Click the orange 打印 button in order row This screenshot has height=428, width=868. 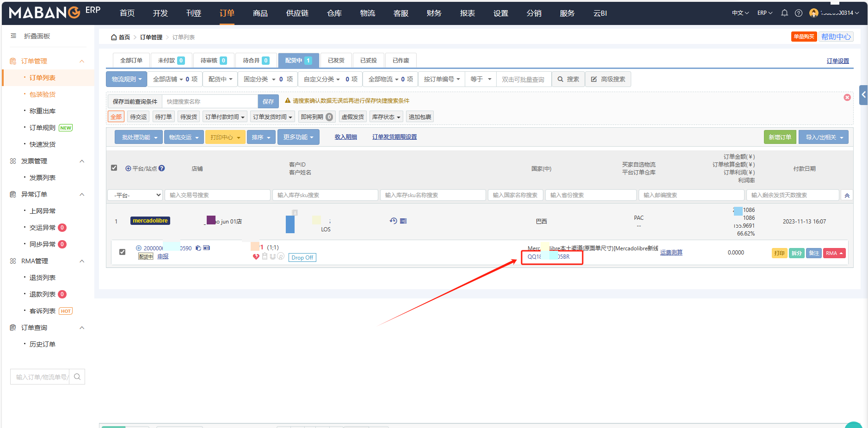click(x=780, y=253)
